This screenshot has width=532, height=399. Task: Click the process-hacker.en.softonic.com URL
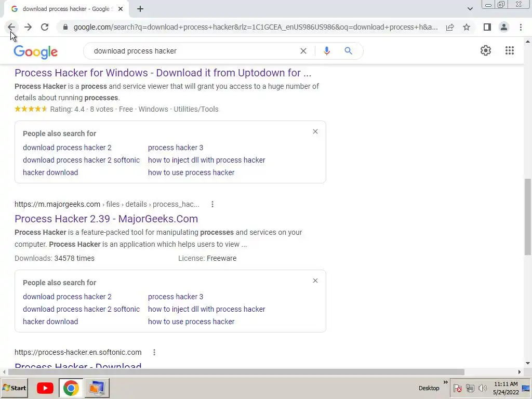click(x=78, y=352)
